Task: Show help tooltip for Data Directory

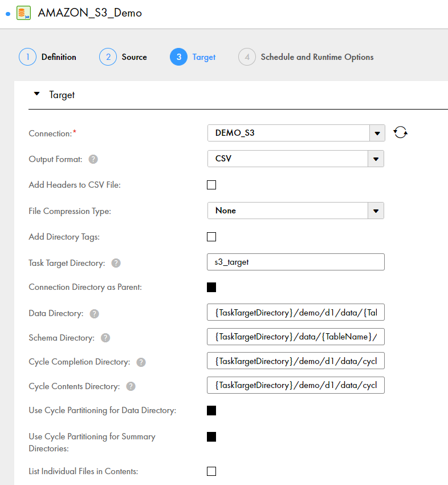Action: pos(95,314)
